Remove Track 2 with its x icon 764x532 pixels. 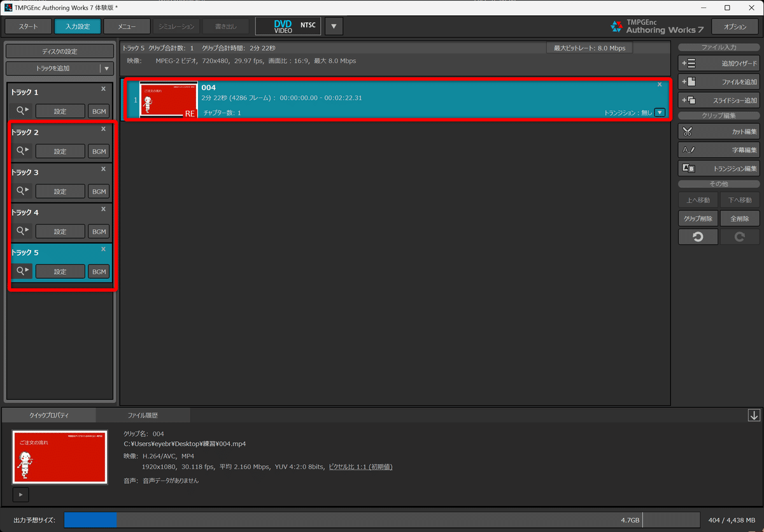[103, 129]
